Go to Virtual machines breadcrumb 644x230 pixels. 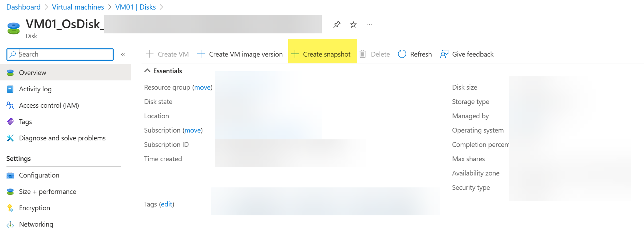pyautogui.click(x=78, y=7)
